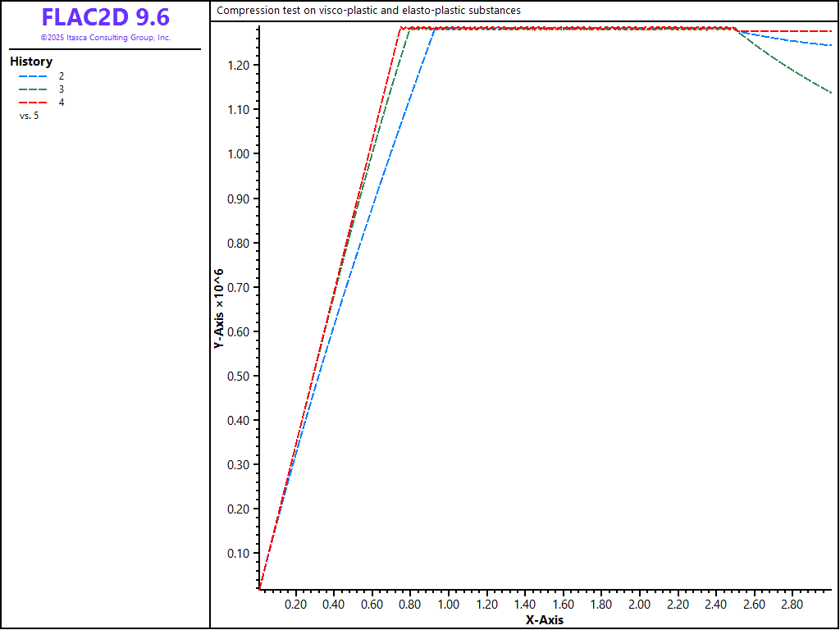This screenshot has width=840, height=630.
Task: Select legend entry label 3
Action: point(62,89)
